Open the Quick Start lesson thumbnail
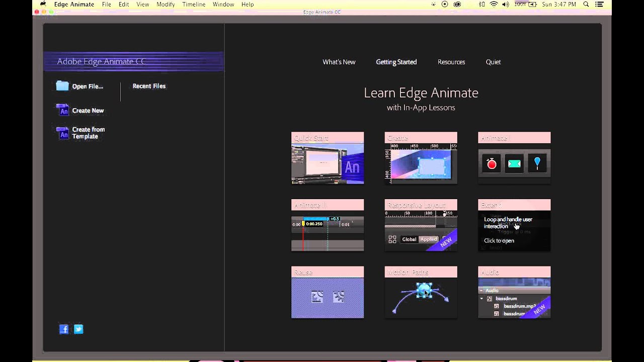 pyautogui.click(x=328, y=158)
